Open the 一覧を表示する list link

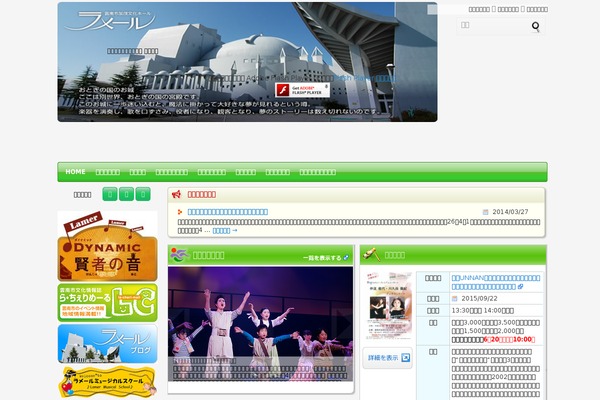(x=322, y=258)
